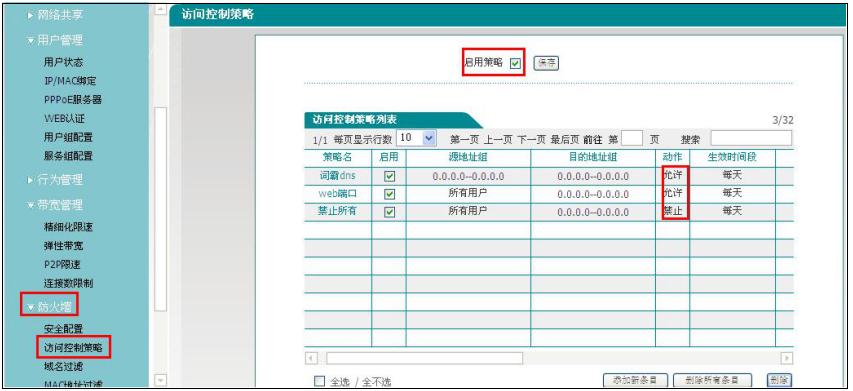Open IP/MAC绑定 in the sidebar
This screenshot has width=853, height=391.
70,81
